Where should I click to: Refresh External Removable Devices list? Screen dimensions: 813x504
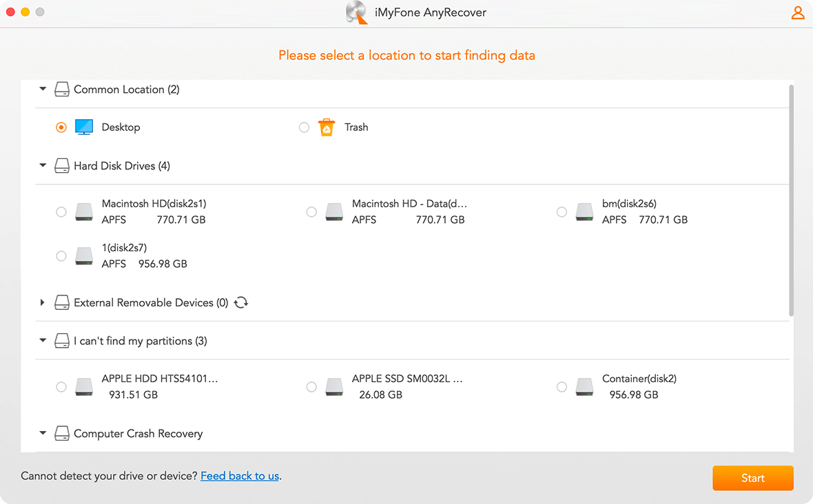point(241,302)
